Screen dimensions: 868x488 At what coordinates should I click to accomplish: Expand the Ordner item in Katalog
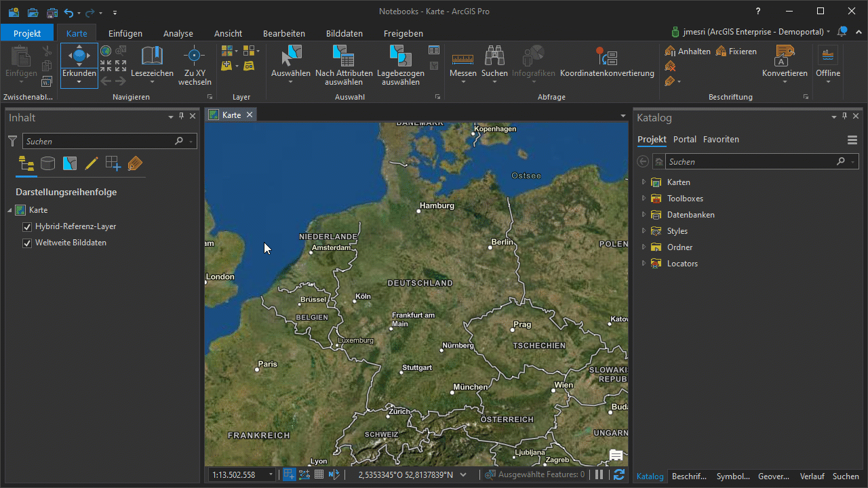point(644,247)
